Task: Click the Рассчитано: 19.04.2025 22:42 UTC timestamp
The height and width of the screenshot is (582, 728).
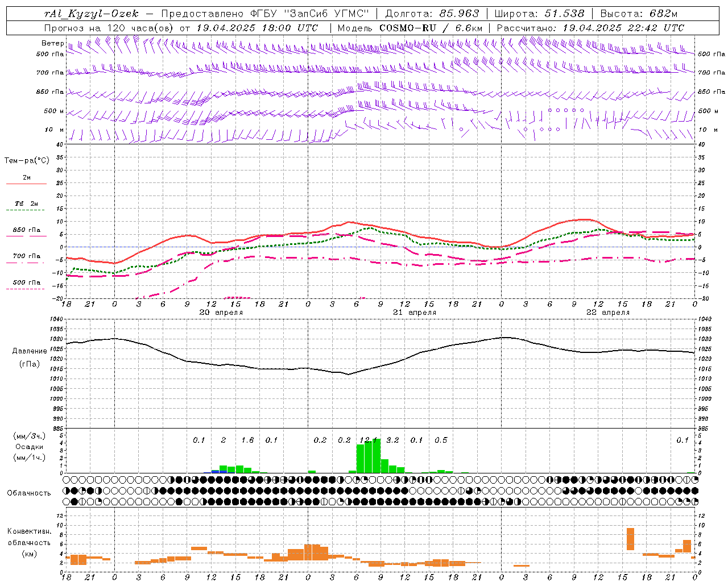Action: pyautogui.click(x=590, y=28)
